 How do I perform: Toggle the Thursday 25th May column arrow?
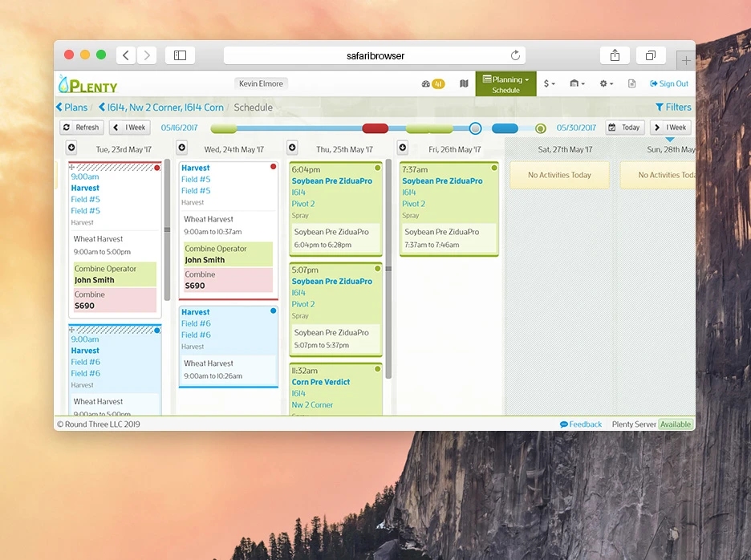pyautogui.click(x=292, y=148)
